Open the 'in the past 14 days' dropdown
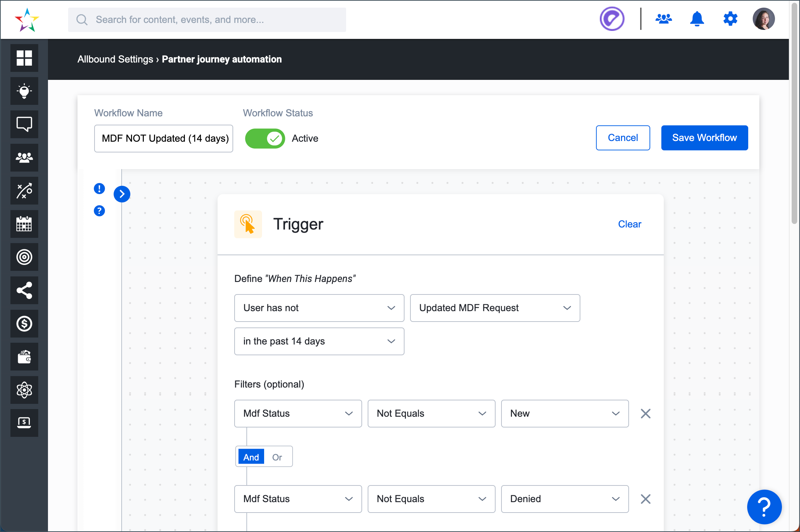 click(319, 341)
